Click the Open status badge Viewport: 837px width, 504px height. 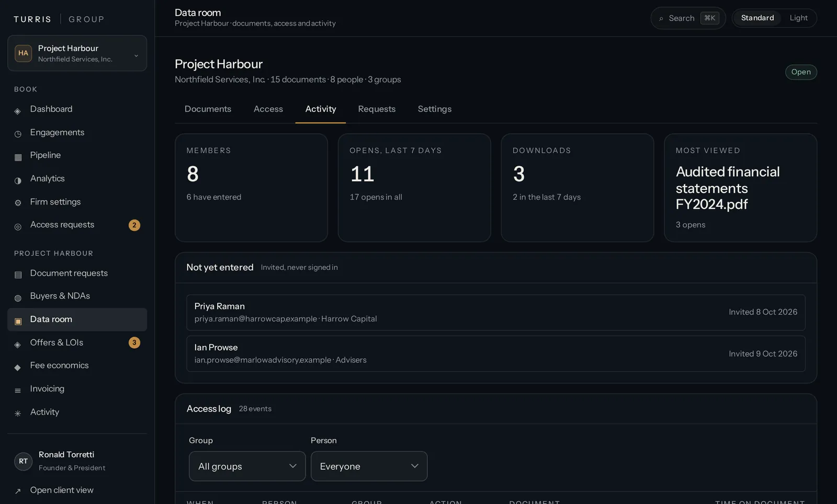[x=801, y=72]
